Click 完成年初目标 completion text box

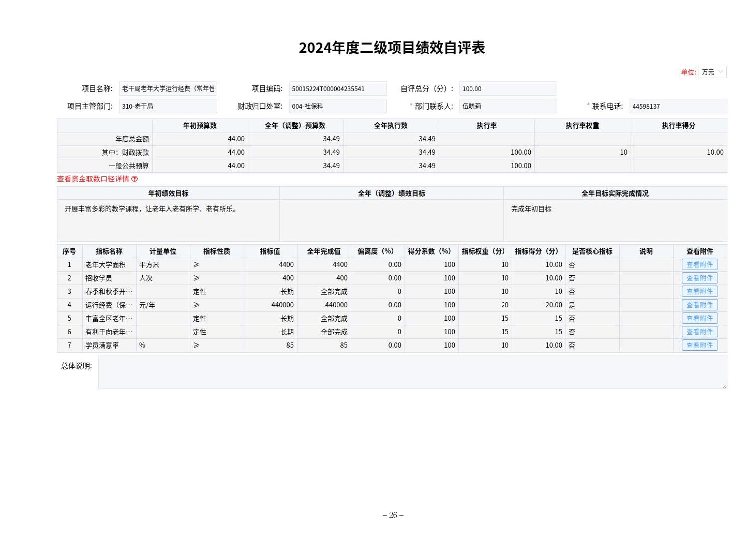coord(615,220)
